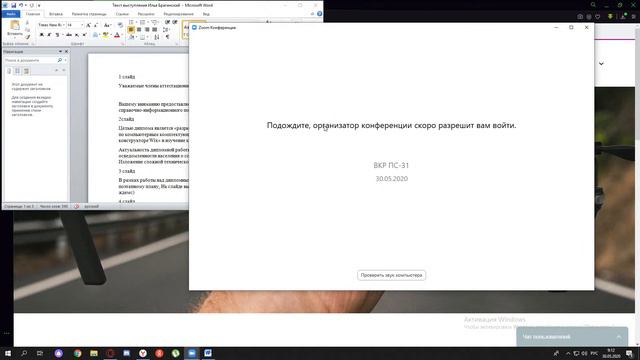Toggle superscript formatting in Word
The height and width of the screenshot is (360, 640).
click(84, 35)
